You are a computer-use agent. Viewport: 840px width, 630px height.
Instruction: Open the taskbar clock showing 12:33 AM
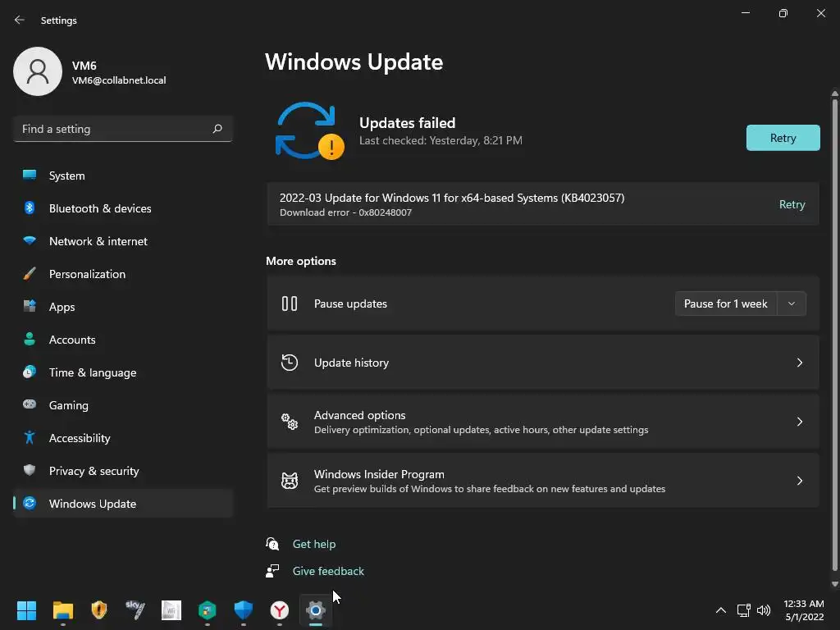click(x=804, y=610)
